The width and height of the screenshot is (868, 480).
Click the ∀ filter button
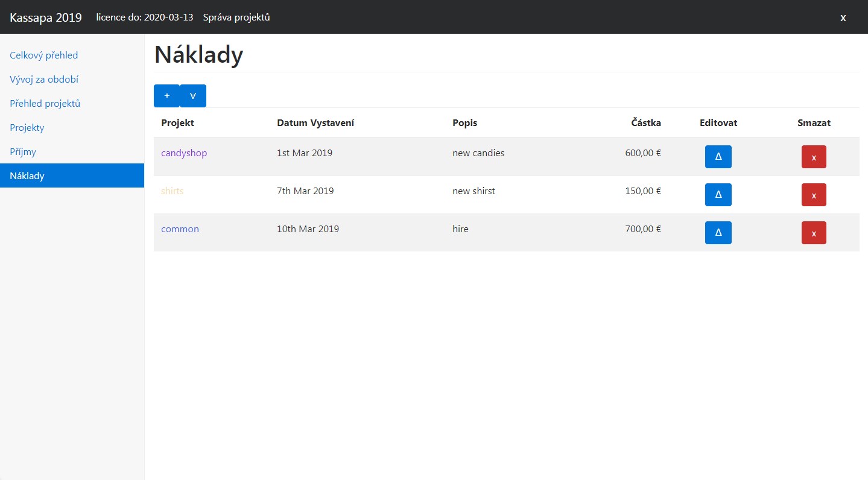point(193,96)
